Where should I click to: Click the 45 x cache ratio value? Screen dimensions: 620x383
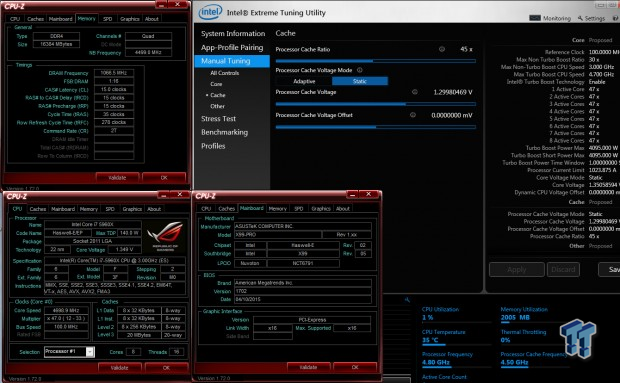tap(466, 49)
